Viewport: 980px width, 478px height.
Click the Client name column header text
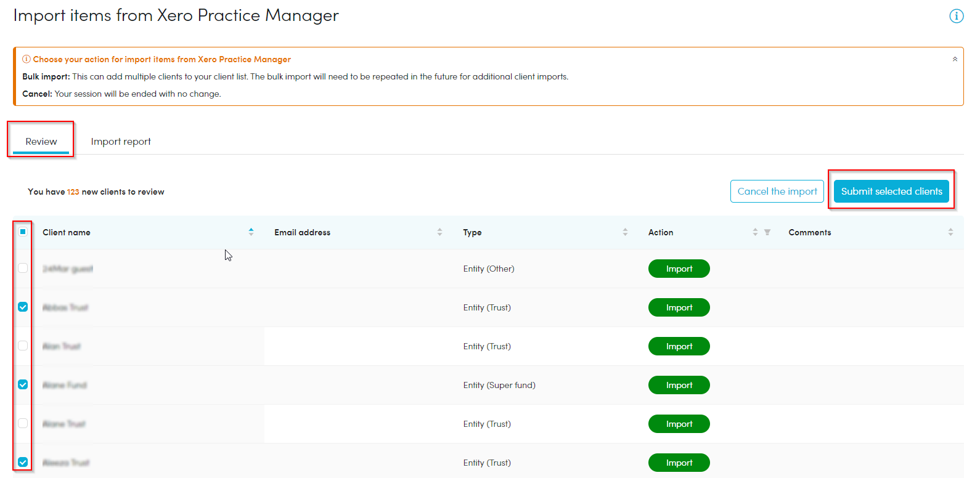[67, 232]
